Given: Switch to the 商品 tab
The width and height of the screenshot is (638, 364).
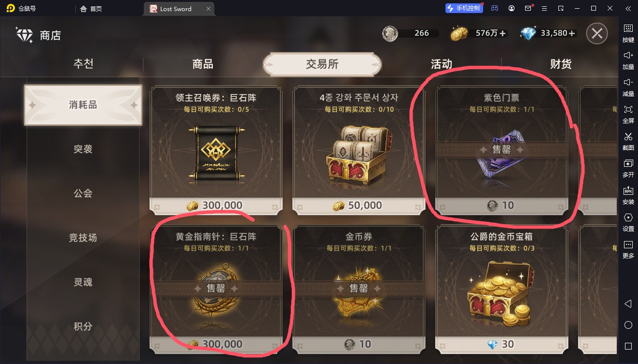Looking at the screenshot, I should (203, 64).
